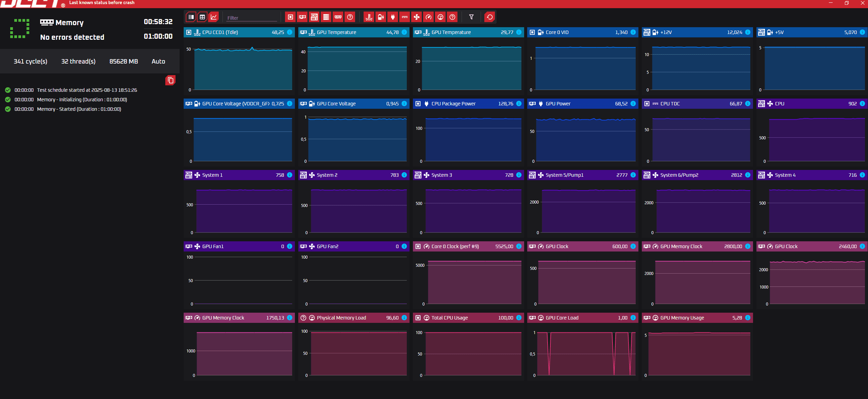Screen dimensions: 868x399
Task: Open info for the Total CPU Usage sensor
Action: [518, 318]
